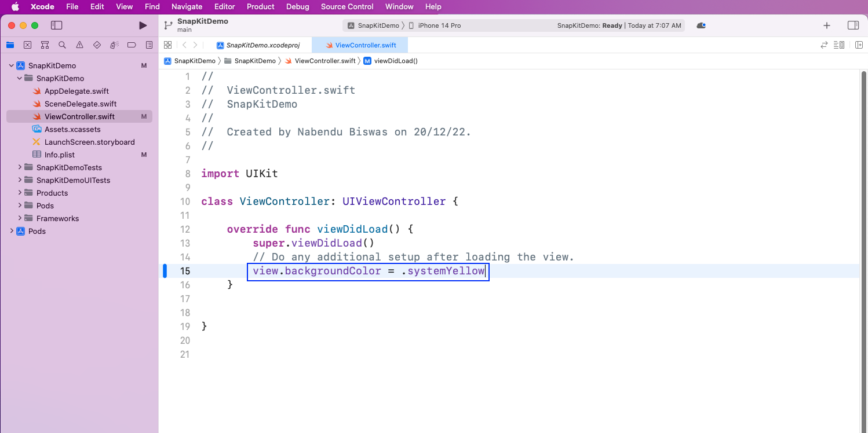Click ViewController.swift in the jump bar
868x433 pixels.
click(x=320, y=61)
